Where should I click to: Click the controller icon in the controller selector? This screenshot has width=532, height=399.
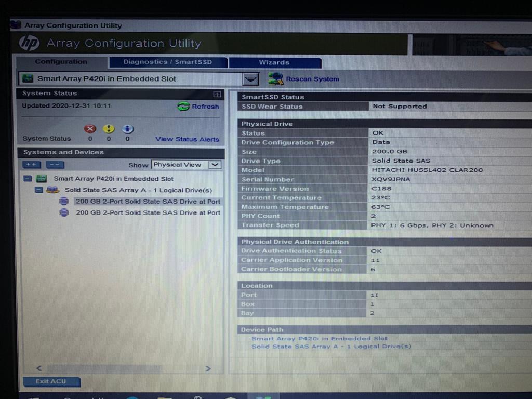(x=28, y=79)
